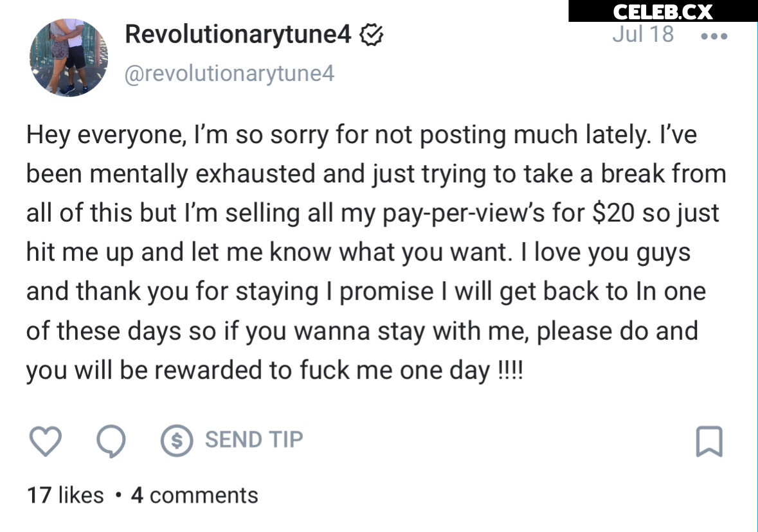Click the last line ending with "one day !!!!"
Screen dimensions: 758x532
[275, 370]
